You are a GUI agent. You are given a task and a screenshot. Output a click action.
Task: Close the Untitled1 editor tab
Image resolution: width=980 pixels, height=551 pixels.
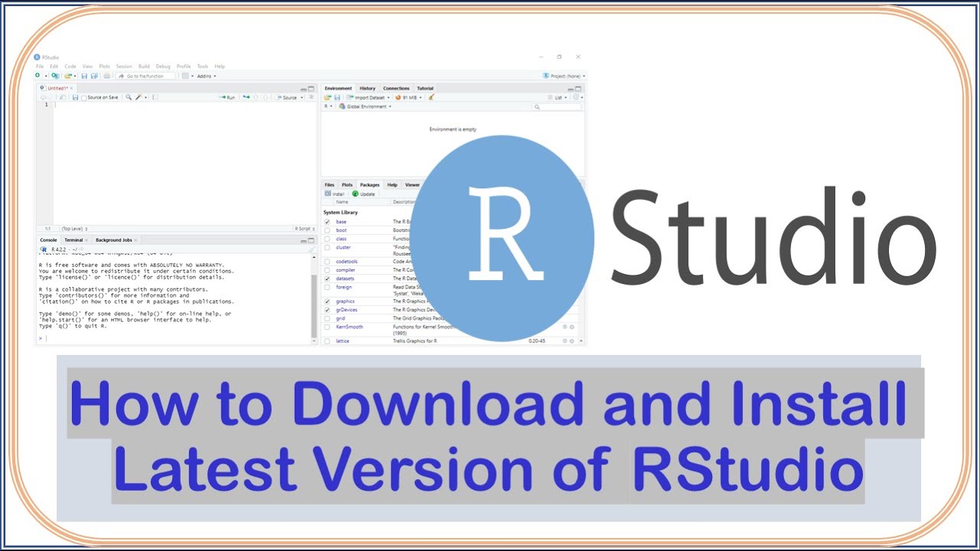pos(71,88)
